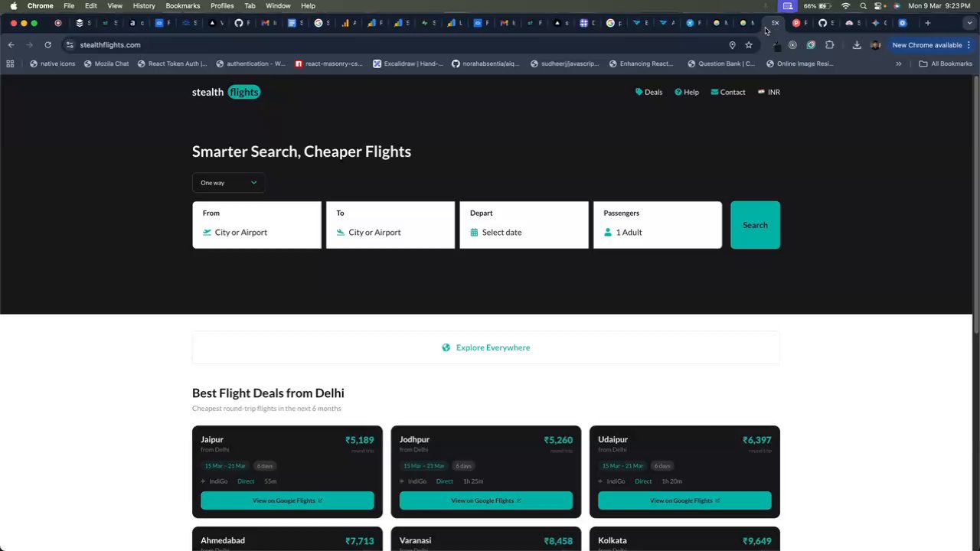980x551 pixels.
Task: Go back with the browser back arrow
Action: [11, 45]
